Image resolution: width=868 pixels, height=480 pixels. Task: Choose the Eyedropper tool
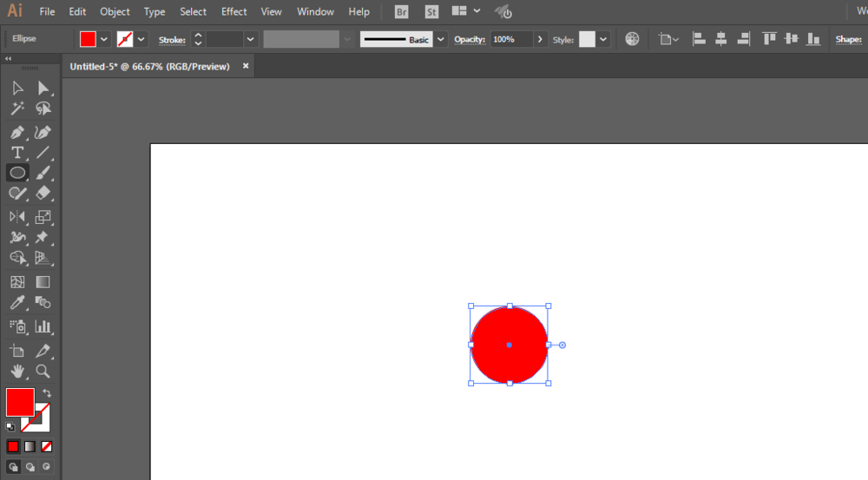(x=17, y=302)
